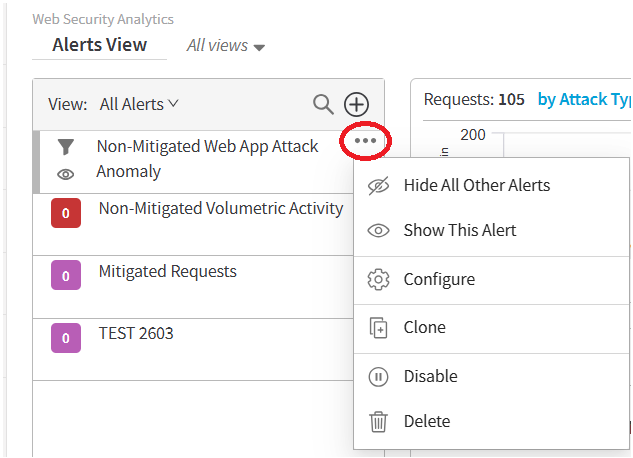Click the funnel filter icon on first alert

pos(65,147)
